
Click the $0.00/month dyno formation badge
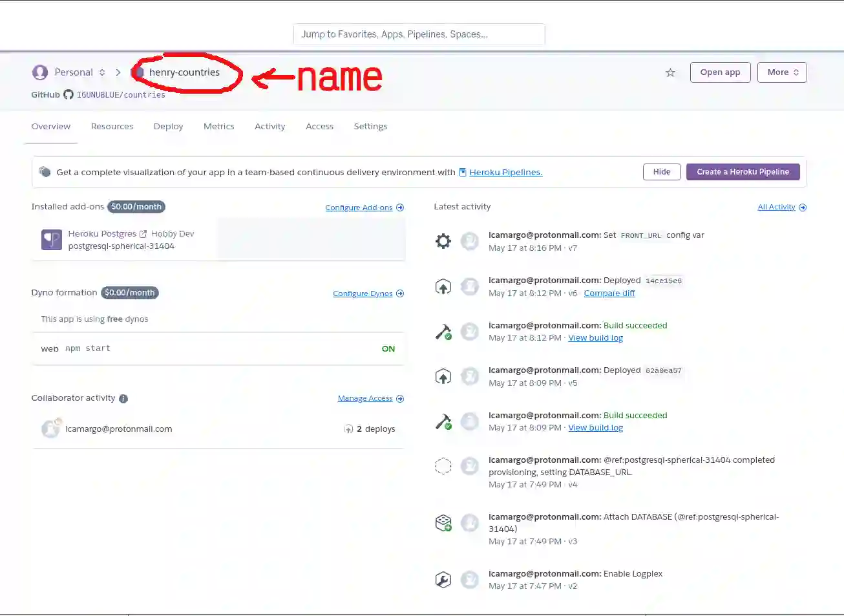click(130, 293)
